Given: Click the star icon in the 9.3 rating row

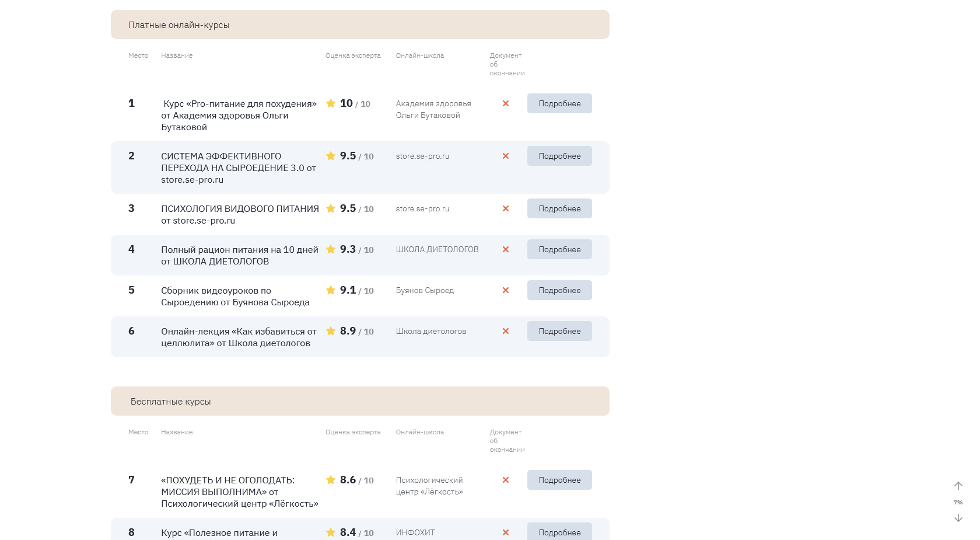Looking at the screenshot, I should [x=331, y=249].
